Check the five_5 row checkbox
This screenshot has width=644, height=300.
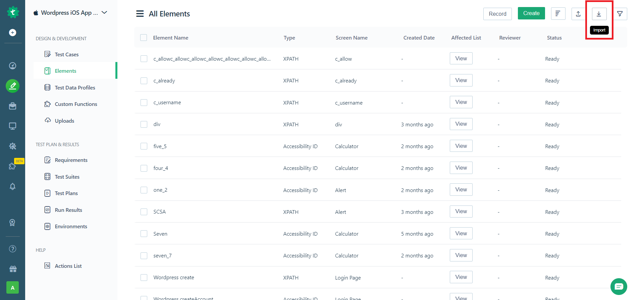pos(144,146)
